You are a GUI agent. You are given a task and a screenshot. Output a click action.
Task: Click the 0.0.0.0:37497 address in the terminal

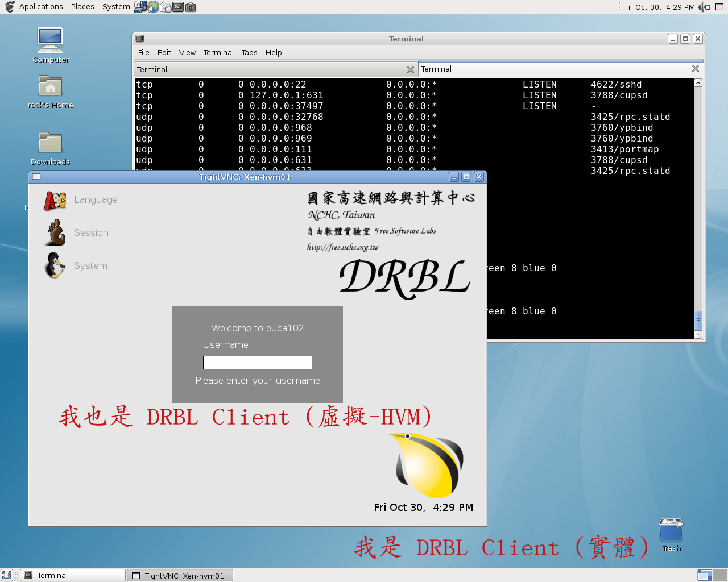pyautogui.click(x=286, y=106)
